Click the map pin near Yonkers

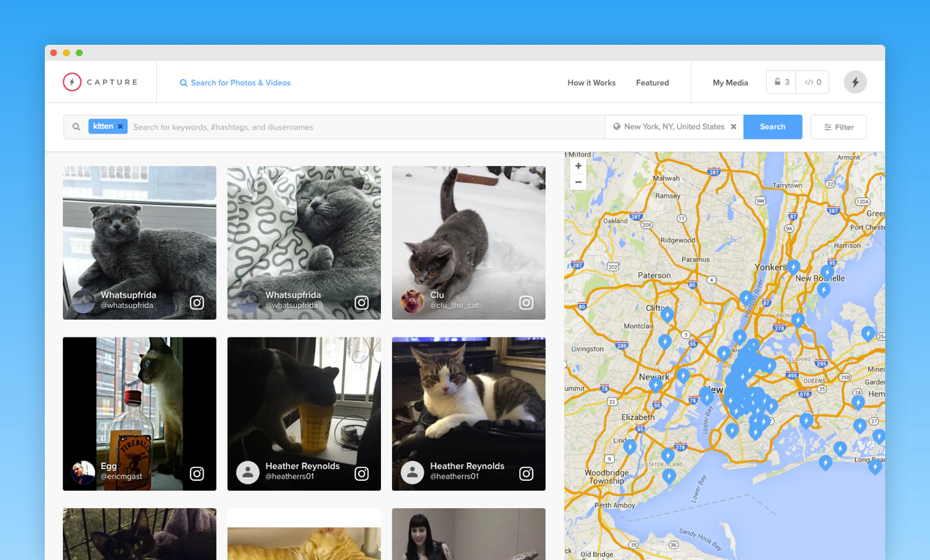(793, 267)
